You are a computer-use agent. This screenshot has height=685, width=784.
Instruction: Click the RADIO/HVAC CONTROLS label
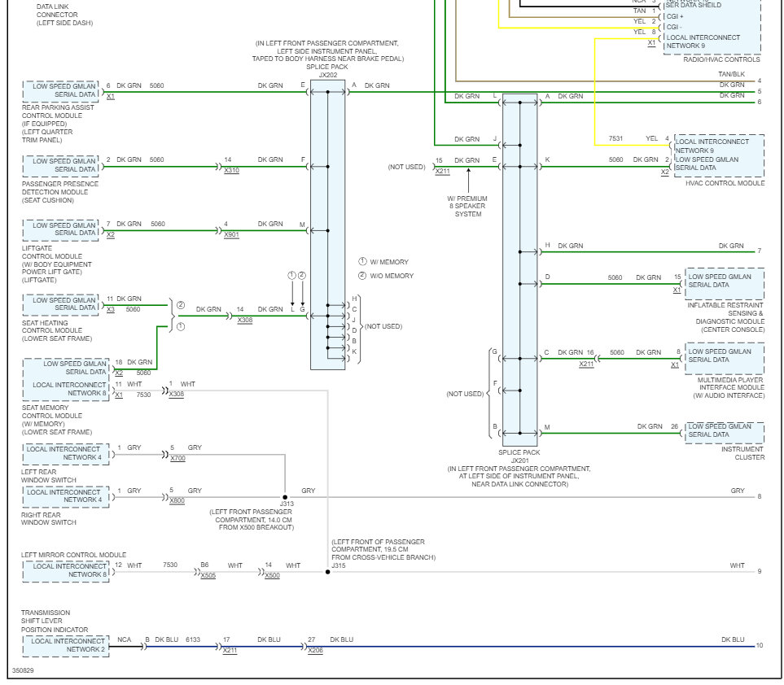point(721,59)
